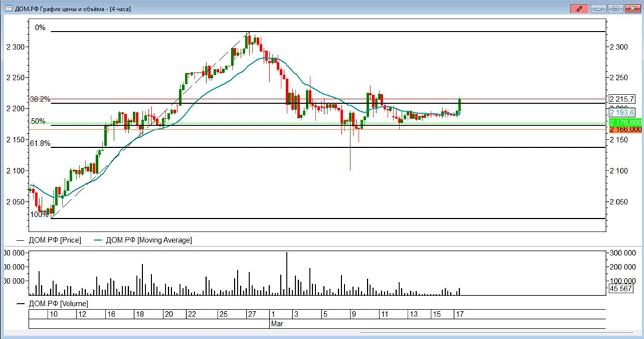Click date '10' on the time axis
This screenshot has height=339, width=644.
[53, 315]
